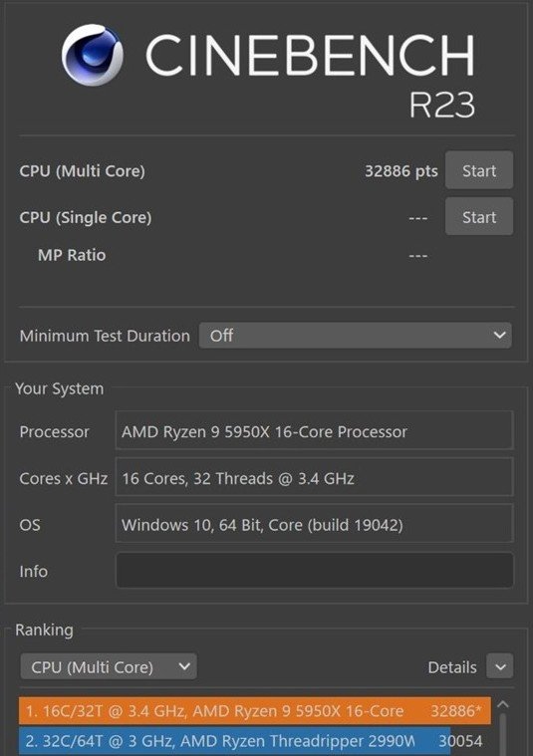Select the orange Ryzen 9 5950X ranking entry

255,710
